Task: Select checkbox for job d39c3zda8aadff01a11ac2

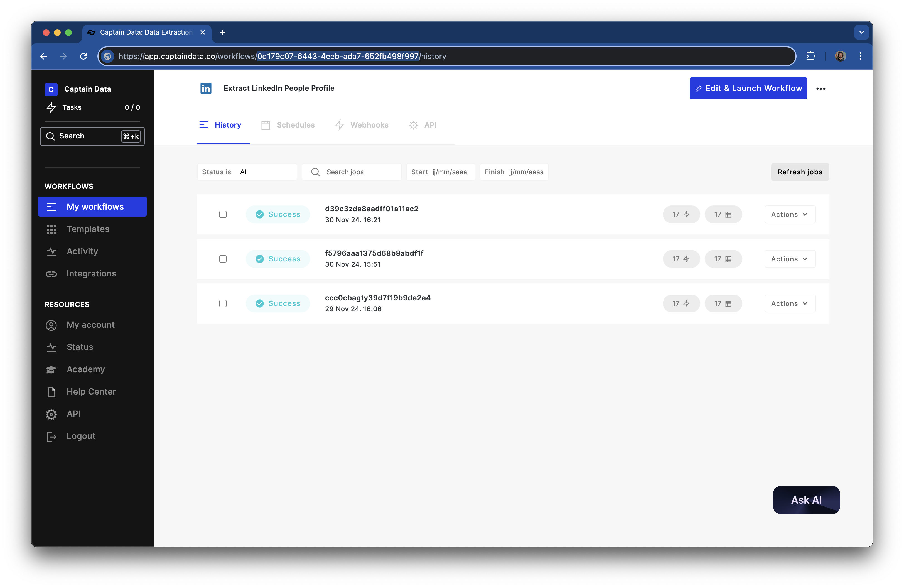Action: tap(223, 214)
